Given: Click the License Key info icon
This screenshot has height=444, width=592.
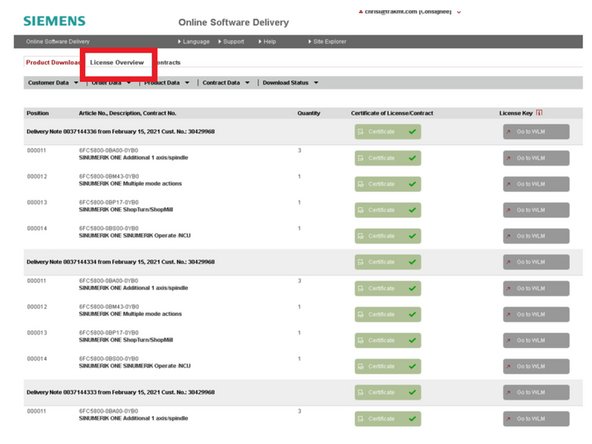Looking at the screenshot, I should pos(539,113).
